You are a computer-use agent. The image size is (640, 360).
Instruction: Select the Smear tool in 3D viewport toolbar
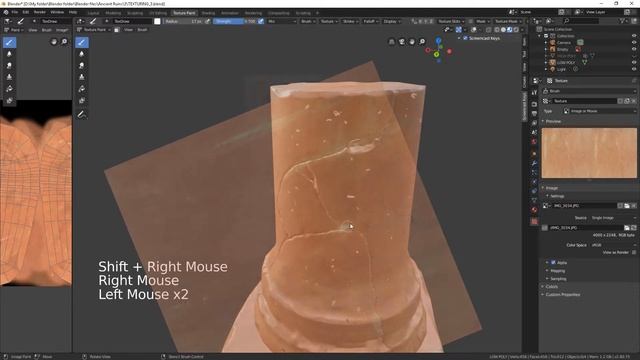pos(82,65)
